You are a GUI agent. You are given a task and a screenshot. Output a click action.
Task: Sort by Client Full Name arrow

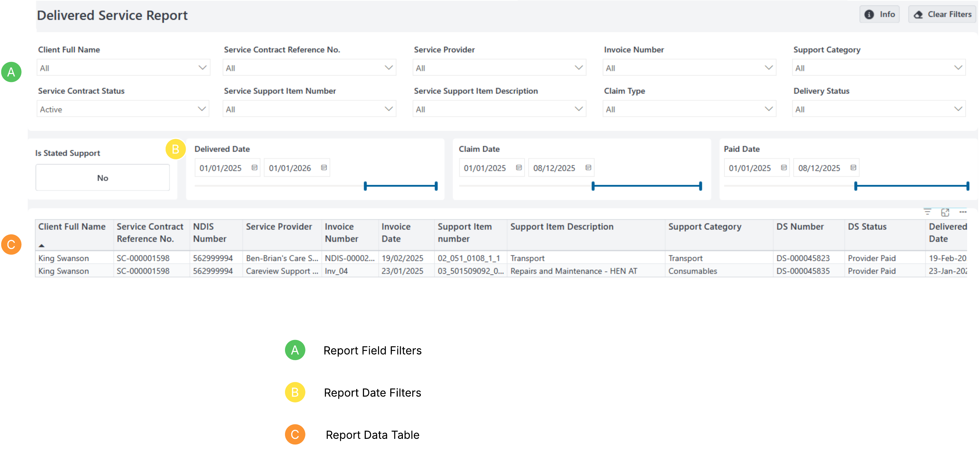[41, 246]
